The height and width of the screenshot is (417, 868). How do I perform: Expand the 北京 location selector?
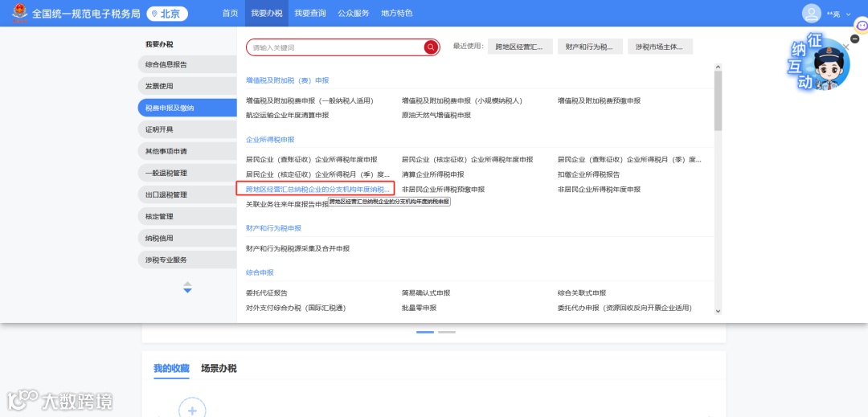(x=167, y=14)
